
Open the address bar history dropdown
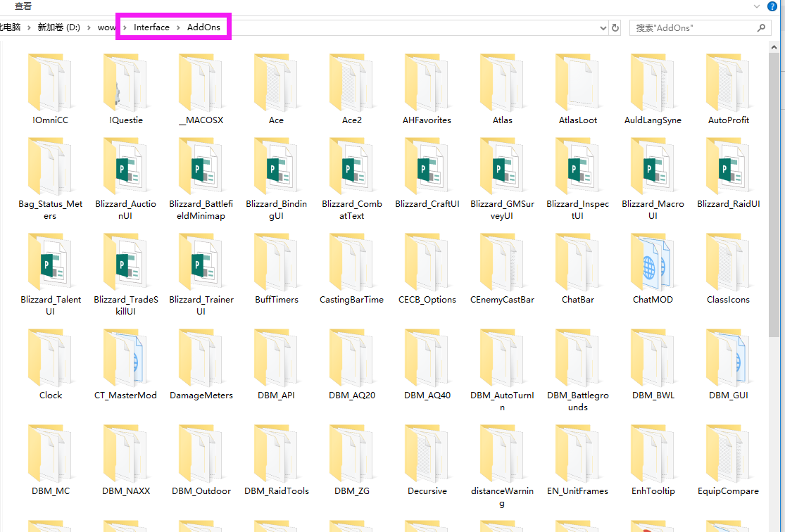click(603, 28)
